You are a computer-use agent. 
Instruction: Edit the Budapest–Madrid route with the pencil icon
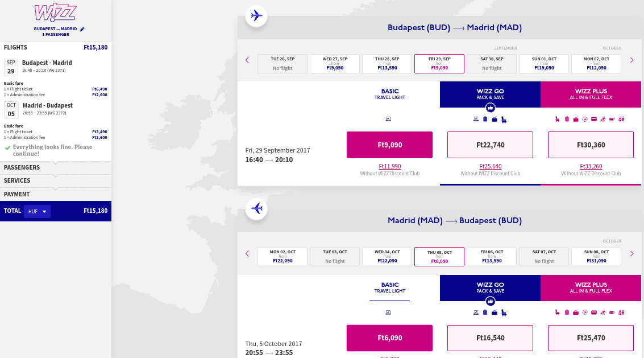click(x=82, y=29)
